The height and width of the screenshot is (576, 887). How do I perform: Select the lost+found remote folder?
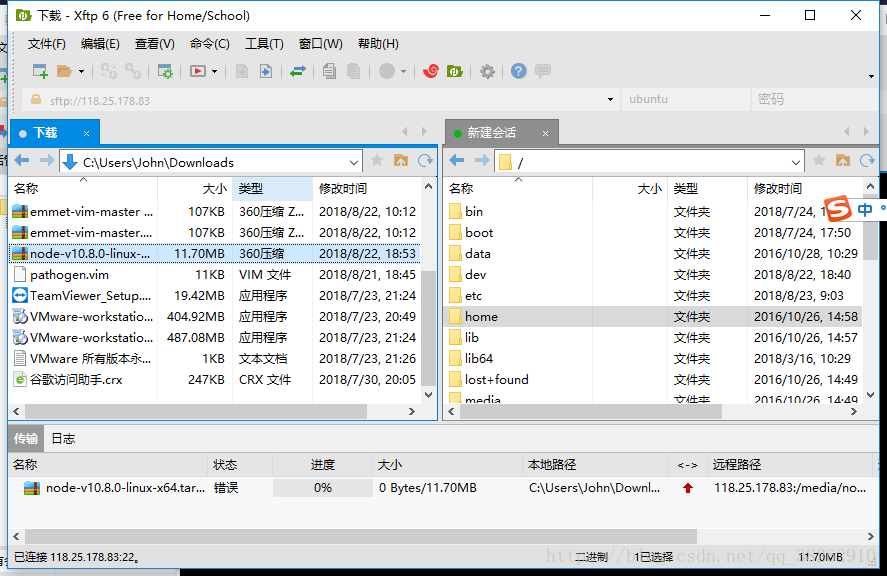653,379
